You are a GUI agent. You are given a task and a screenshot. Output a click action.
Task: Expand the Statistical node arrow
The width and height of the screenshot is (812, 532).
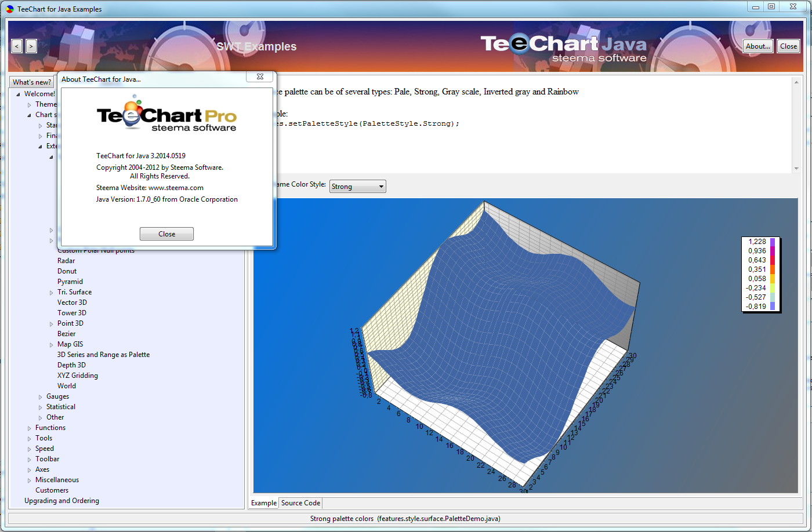(41, 407)
